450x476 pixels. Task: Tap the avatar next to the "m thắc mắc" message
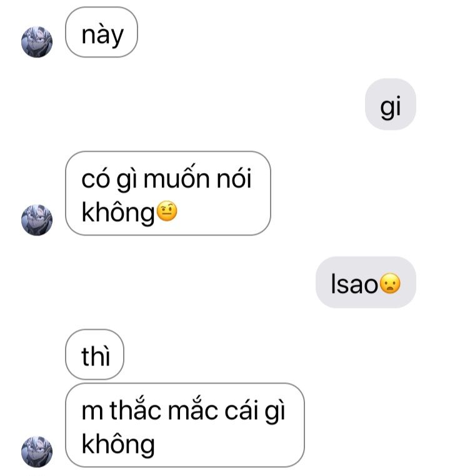(37, 452)
